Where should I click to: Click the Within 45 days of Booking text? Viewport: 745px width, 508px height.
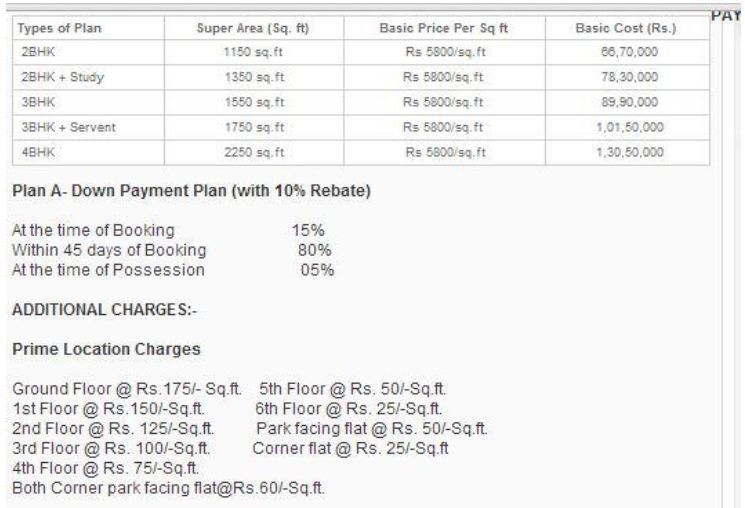pos(109,250)
